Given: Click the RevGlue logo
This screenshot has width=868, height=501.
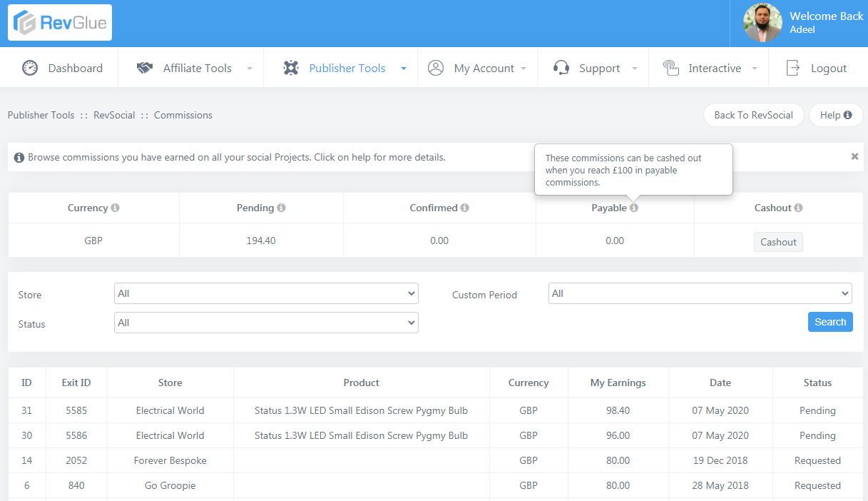Looking at the screenshot, I should pyautogui.click(x=60, y=23).
